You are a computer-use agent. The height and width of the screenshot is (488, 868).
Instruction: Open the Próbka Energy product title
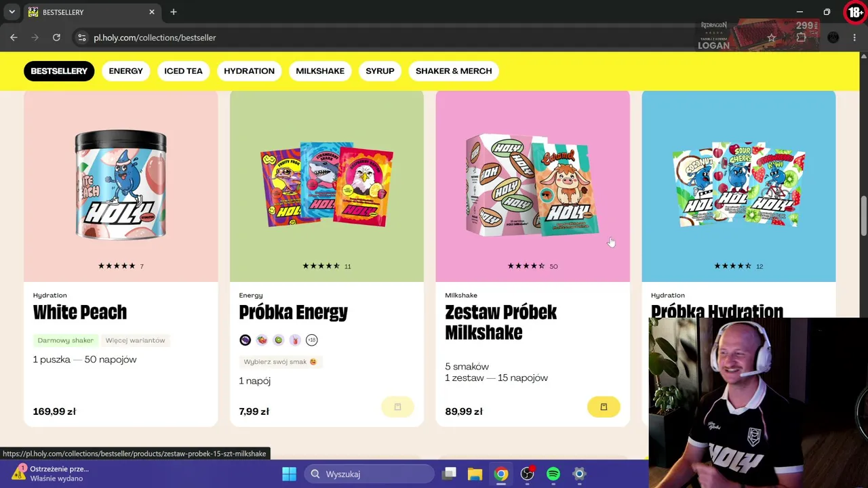tap(294, 312)
